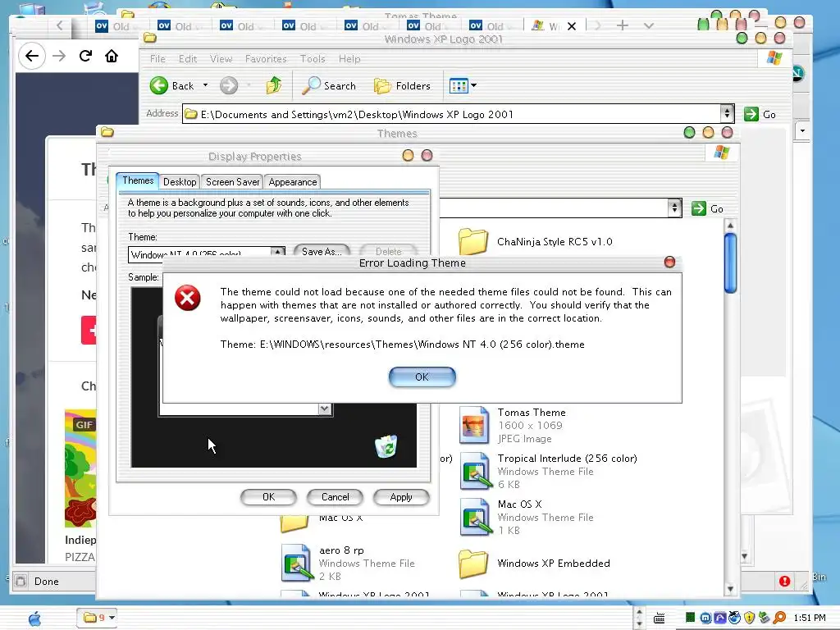Click Cancel in Display Properties
Image resolution: width=840 pixels, height=630 pixels.
335,497
